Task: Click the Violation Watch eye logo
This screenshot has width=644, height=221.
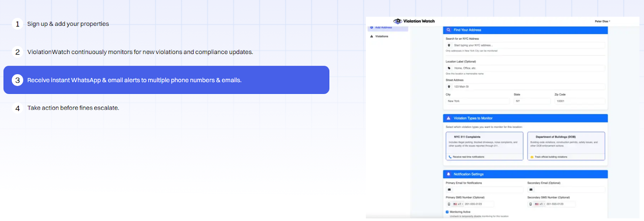Action: pos(398,21)
